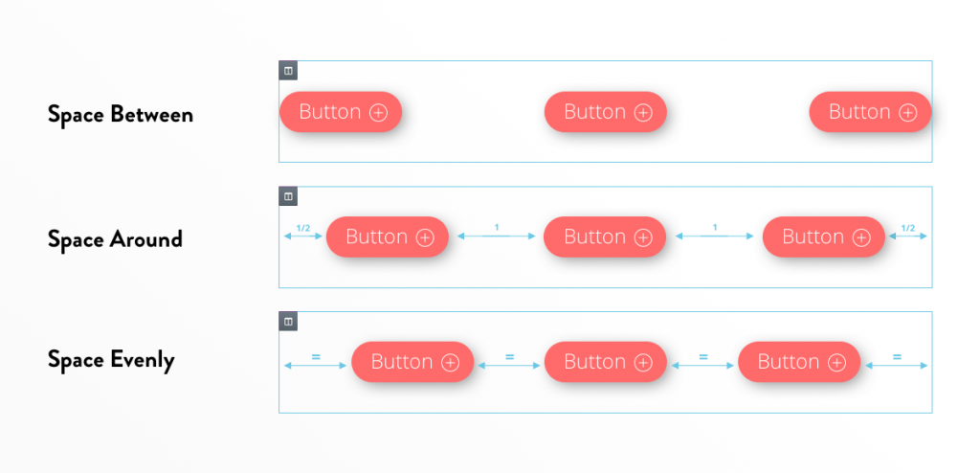Click plus icon on left Space Between button
Image resolution: width=980 pixels, height=473 pixels.
tap(379, 113)
